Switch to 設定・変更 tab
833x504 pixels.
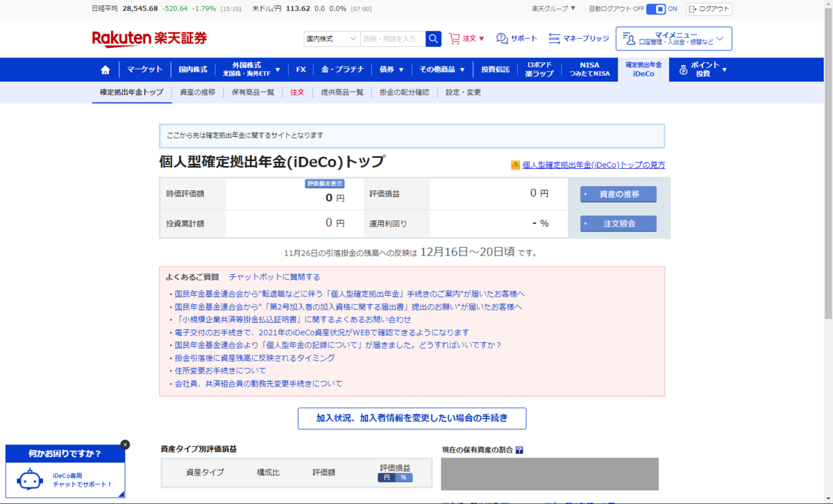pyautogui.click(x=463, y=92)
